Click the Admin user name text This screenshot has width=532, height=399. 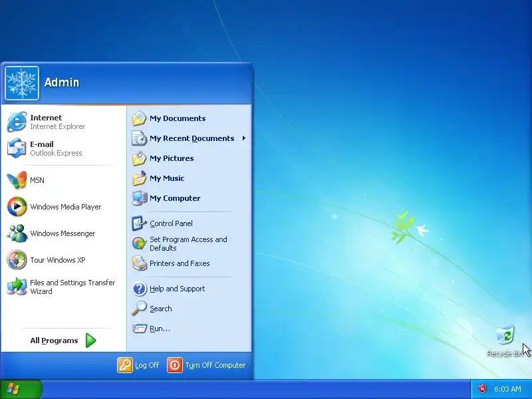coord(62,82)
